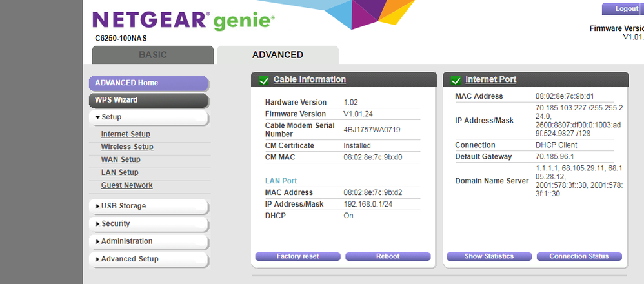Click the NETGEAR genie logo
Image resolution: width=644 pixels, height=284 pixels.
tap(182, 21)
